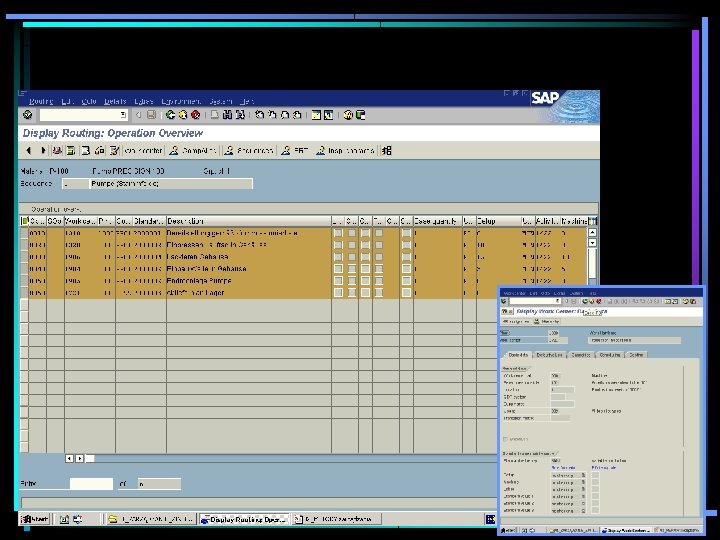The image size is (720, 540).
Task: Tick first checkbox in Lackieren Gehäuse row
Action: (338, 257)
